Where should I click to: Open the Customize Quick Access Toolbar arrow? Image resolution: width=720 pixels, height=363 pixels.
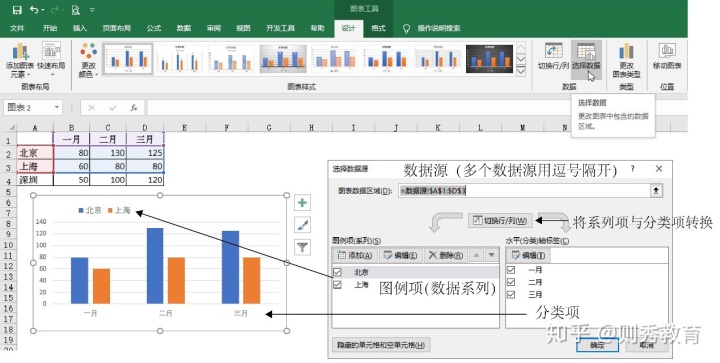click(x=92, y=10)
